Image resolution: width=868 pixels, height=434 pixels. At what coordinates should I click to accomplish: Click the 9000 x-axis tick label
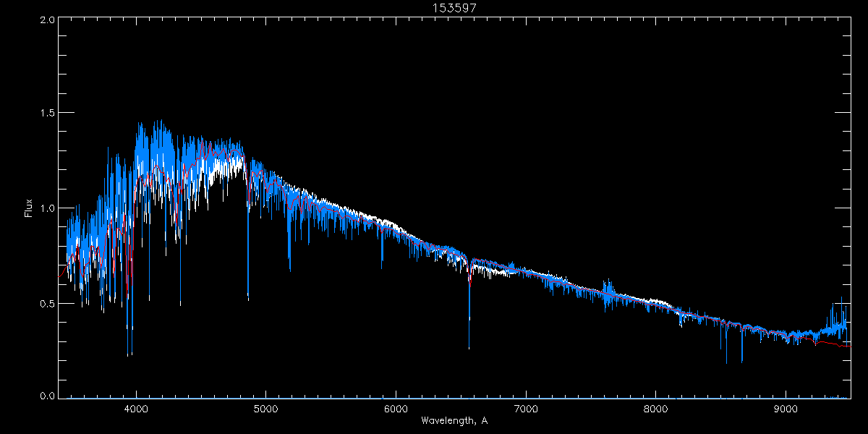[786, 408]
